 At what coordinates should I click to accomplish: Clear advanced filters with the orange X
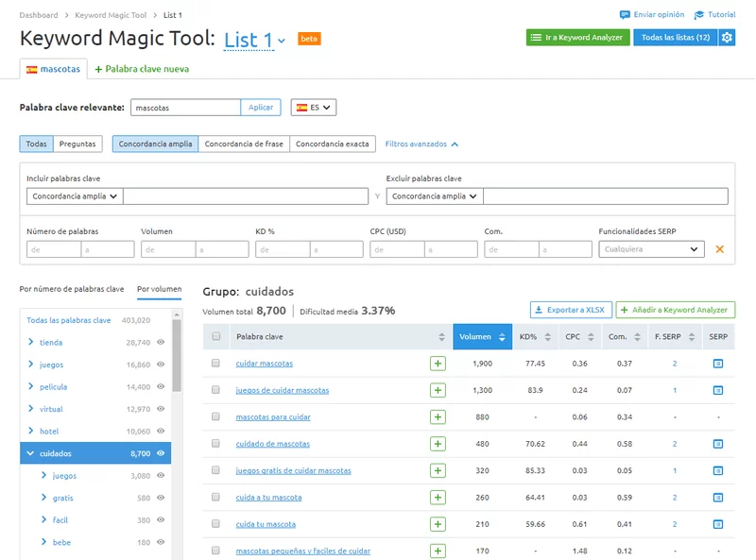tap(719, 249)
